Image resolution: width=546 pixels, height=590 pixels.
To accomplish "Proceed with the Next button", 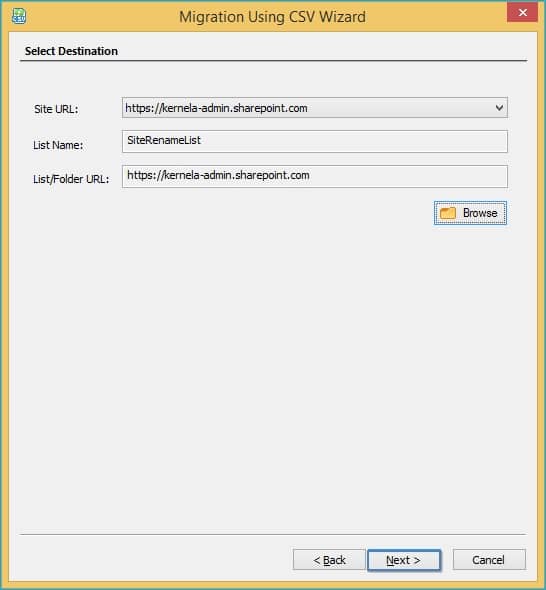I will pyautogui.click(x=404, y=560).
